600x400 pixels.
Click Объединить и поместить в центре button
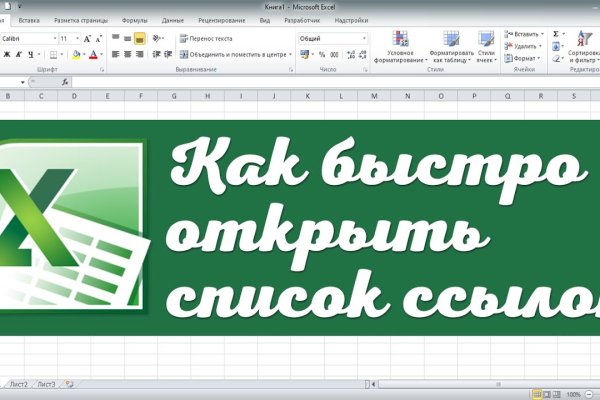[x=238, y=55]
